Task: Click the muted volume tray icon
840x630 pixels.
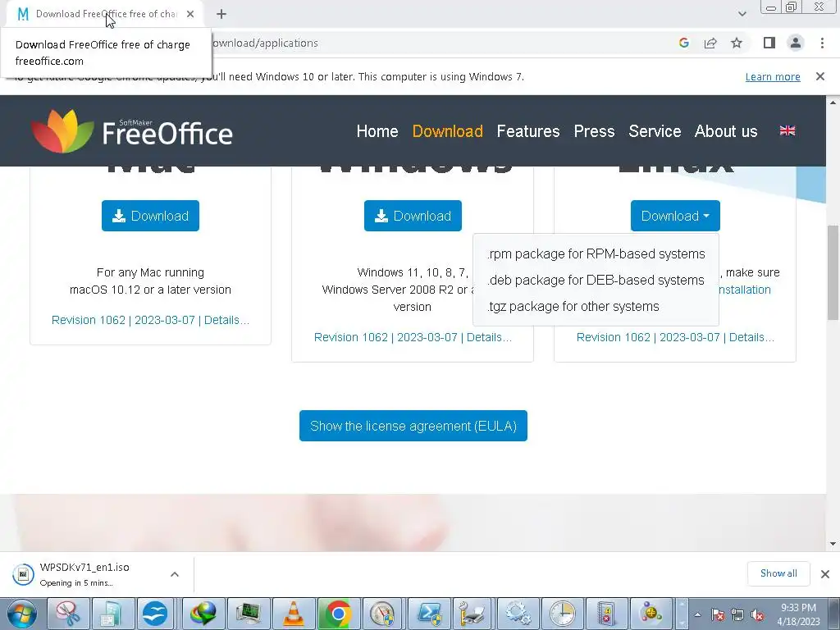Action: tap(757, 614)
